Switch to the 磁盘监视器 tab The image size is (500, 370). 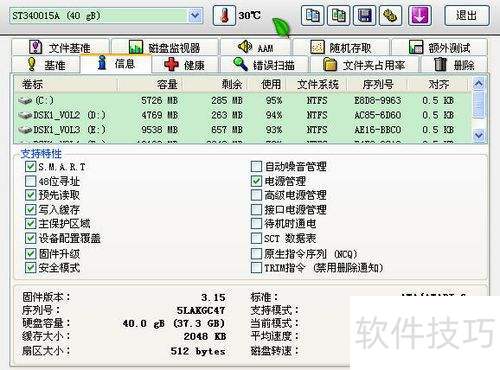pyautogui.click(x=165, y=47)
